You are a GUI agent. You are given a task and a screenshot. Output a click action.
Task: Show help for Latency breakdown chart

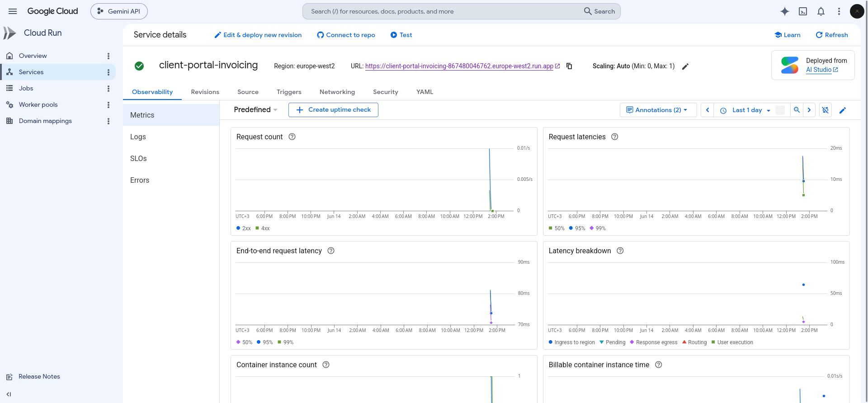[620, 251]
